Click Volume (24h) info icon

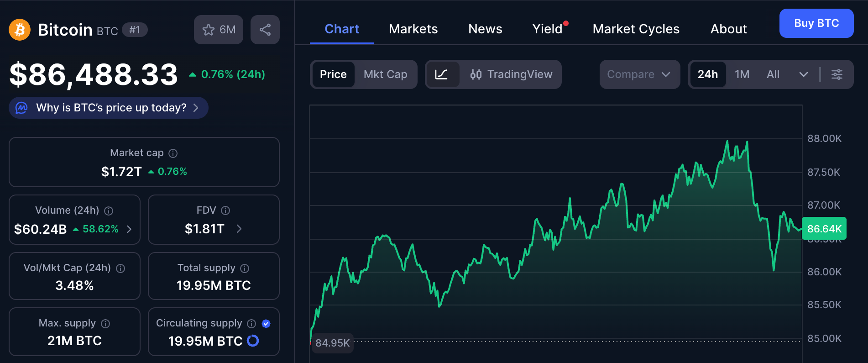(109, 211)
